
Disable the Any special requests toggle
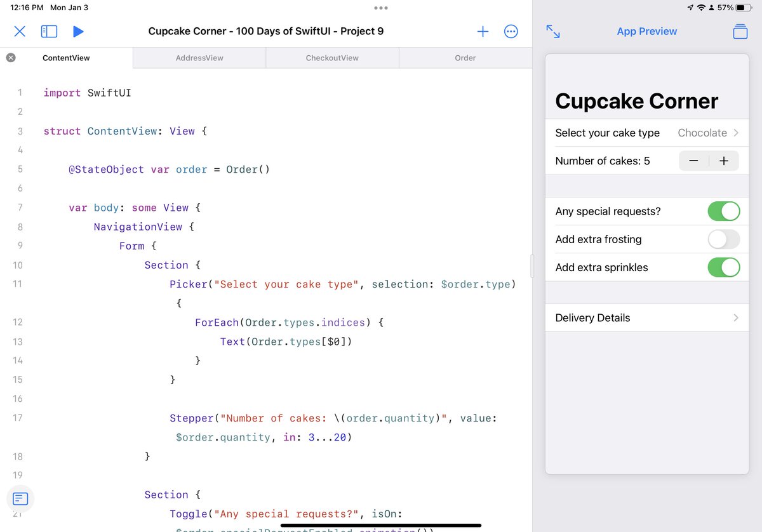click(724, 211)
